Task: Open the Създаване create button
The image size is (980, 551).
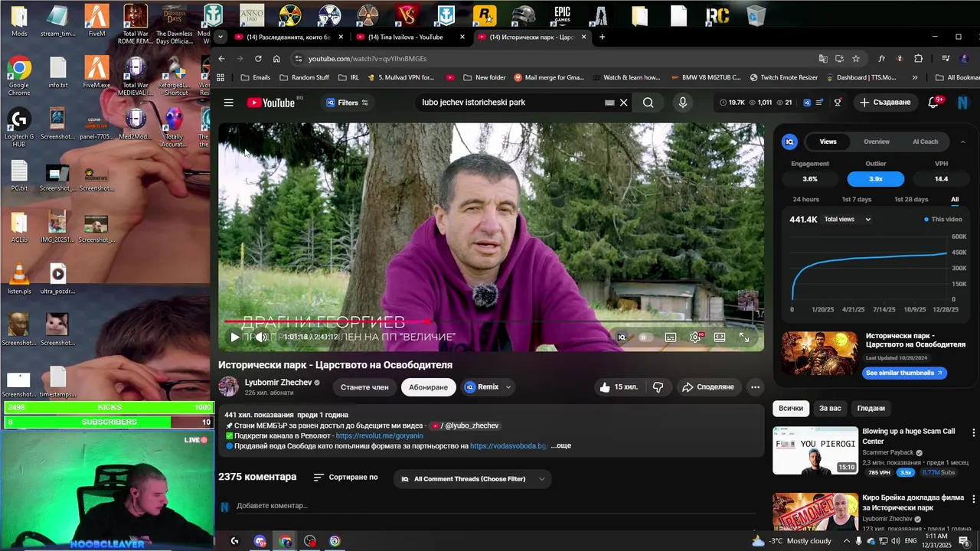Action: pos(885,103)
